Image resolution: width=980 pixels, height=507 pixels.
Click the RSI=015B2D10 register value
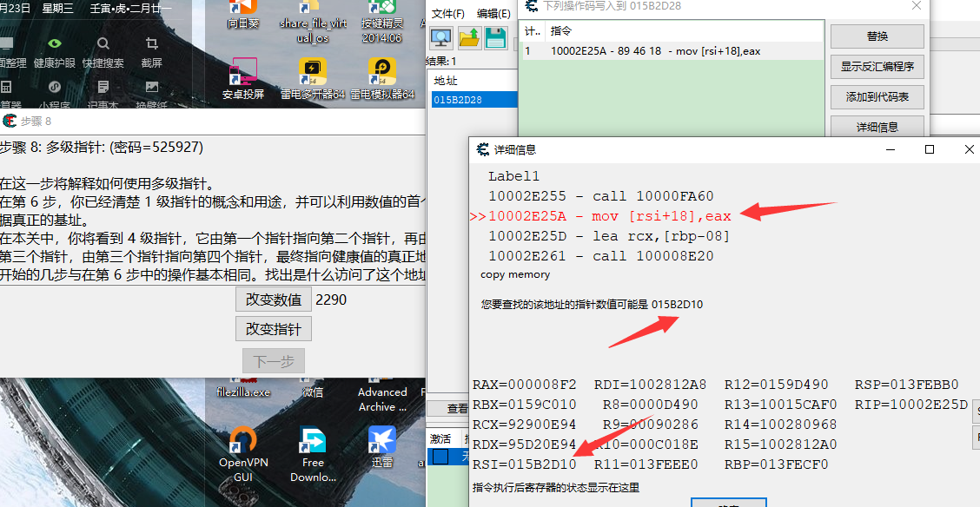pyautogui.click(x=525, y=464)
